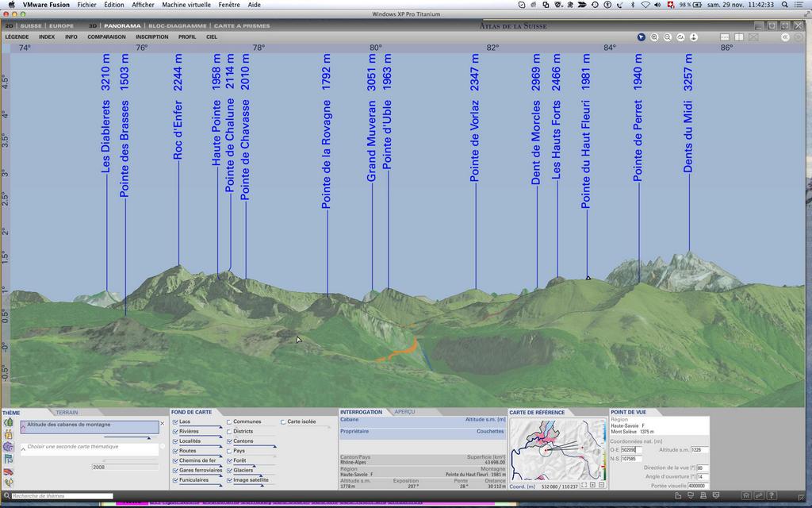Switch to the APERÇU tab

tap(404, 412)
